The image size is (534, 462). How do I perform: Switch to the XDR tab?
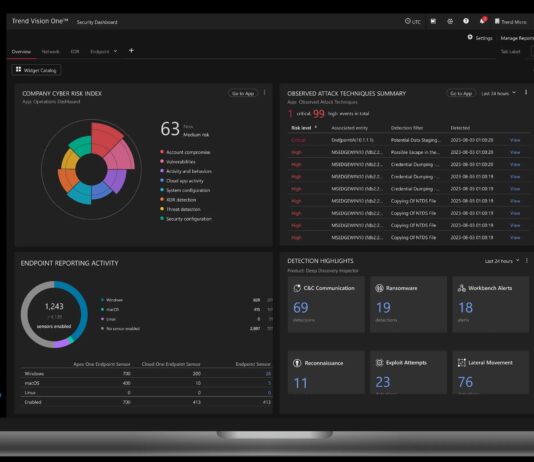[x=75, y=52]
